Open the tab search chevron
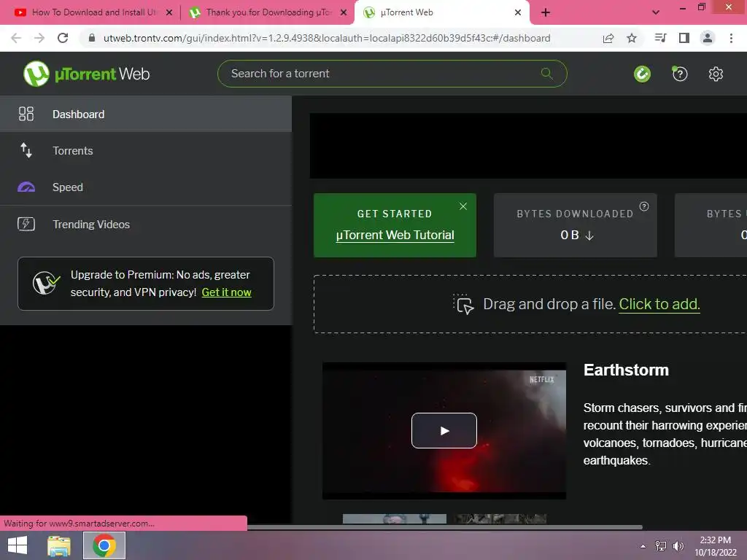Screen dimensions: 747x560 656,12
